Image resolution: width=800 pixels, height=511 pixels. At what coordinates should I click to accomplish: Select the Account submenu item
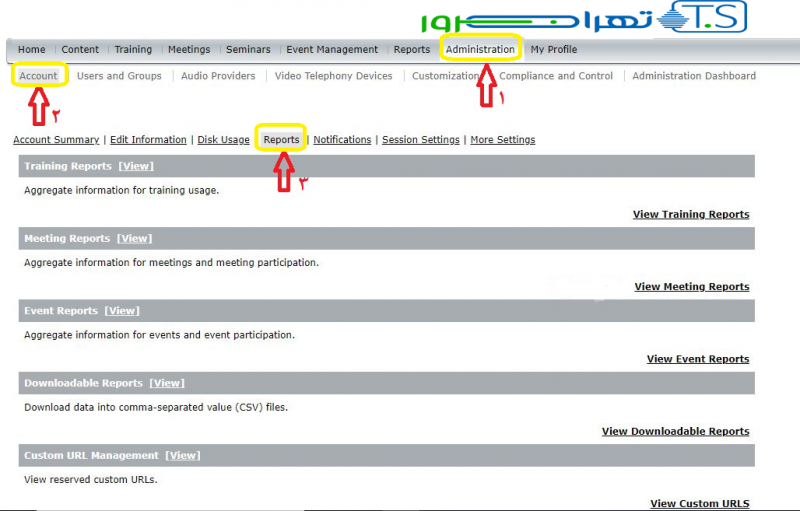click(x=39, y=76)
